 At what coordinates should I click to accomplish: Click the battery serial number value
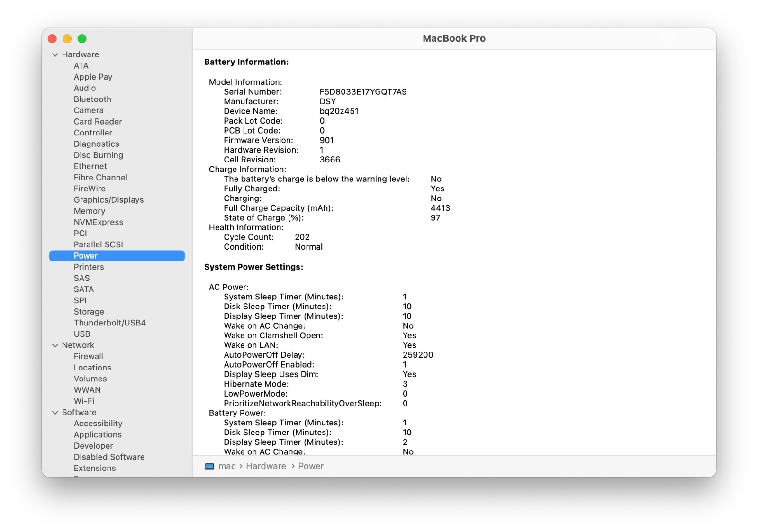363,92
